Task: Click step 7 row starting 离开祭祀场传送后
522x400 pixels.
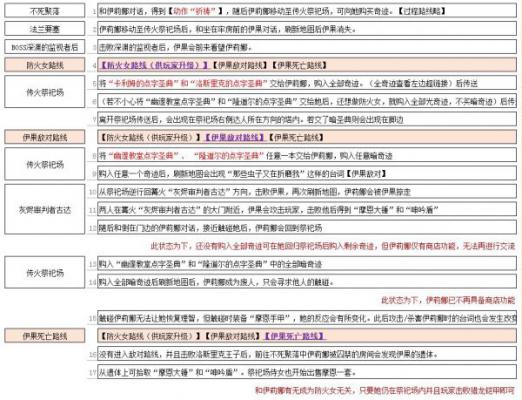Action: point(307,119)
